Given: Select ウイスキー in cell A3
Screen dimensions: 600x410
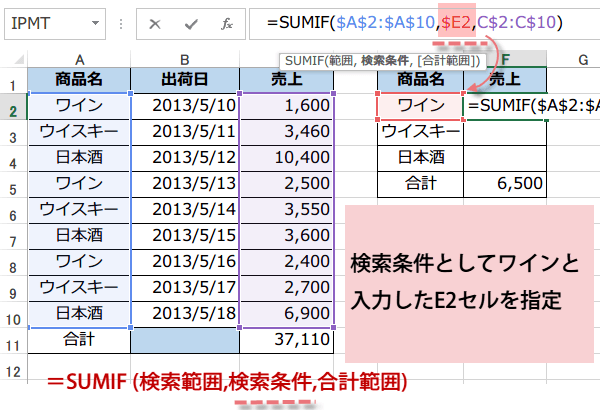Looking at the screenshot, I should click(79, 132).
